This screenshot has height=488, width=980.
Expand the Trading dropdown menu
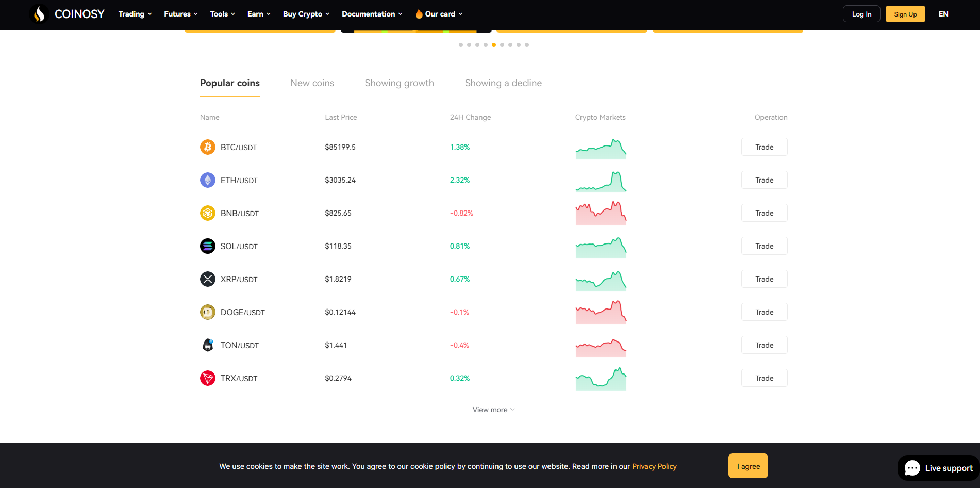(135, 14)
